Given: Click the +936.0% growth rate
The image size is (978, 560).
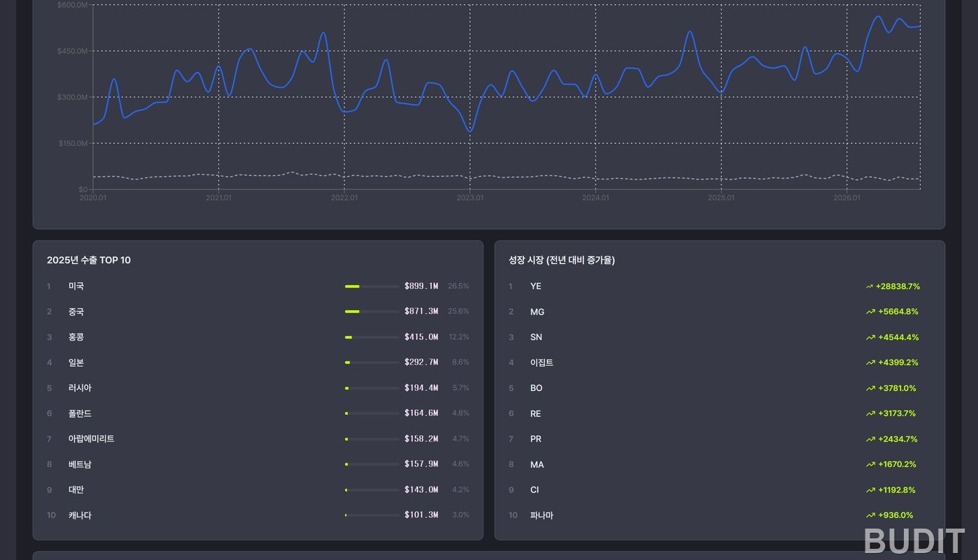Looking at the screenshot, I should [896, 515].
